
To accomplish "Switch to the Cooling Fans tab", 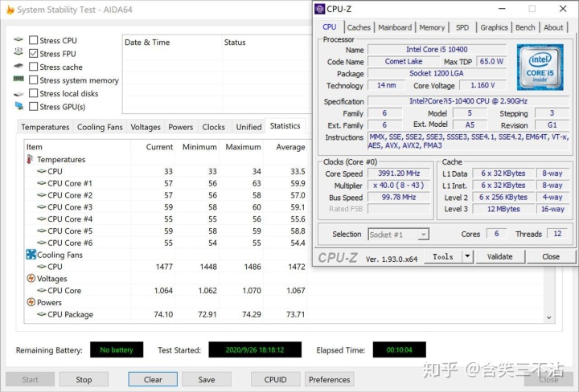I will [x=100, y=127].
